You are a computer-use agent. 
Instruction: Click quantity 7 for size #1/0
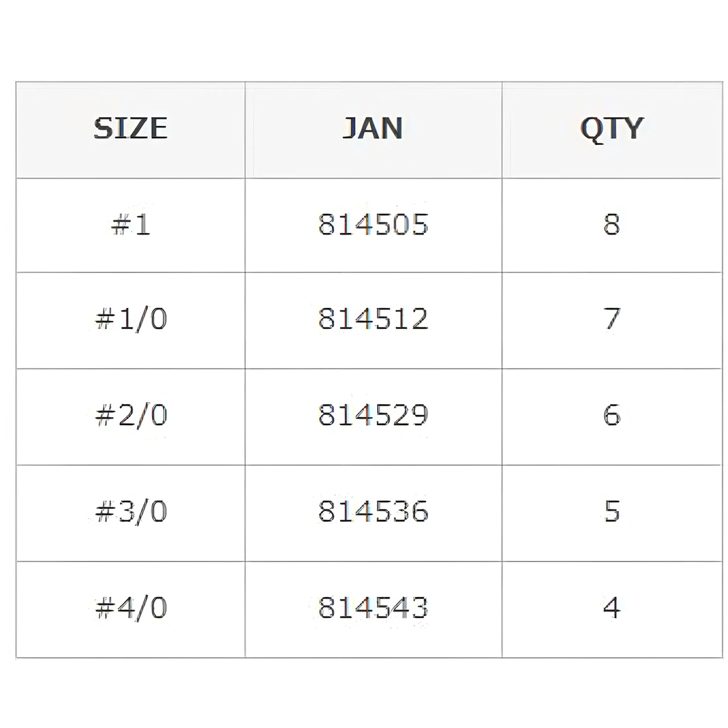click(x=612, y=320)
